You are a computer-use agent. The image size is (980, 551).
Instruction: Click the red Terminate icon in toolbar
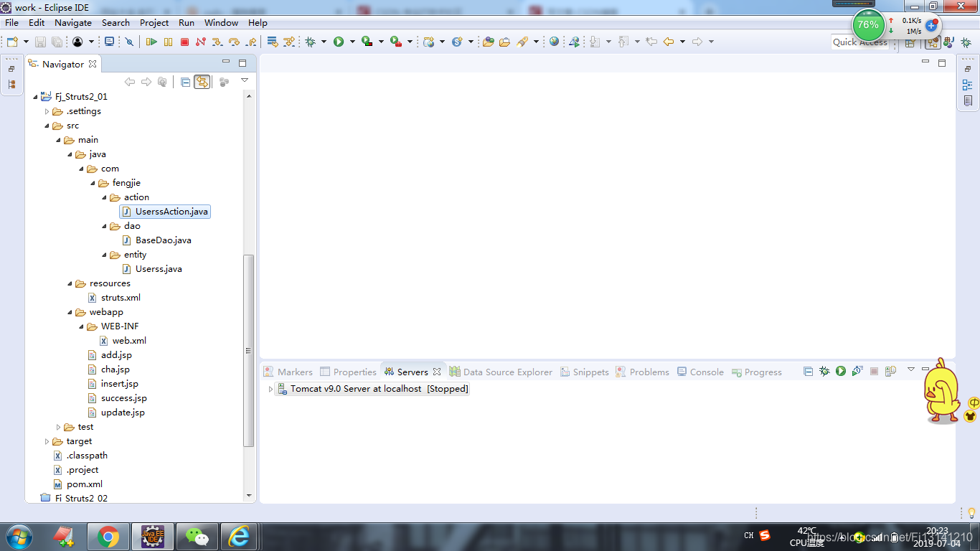coord(184,42)
